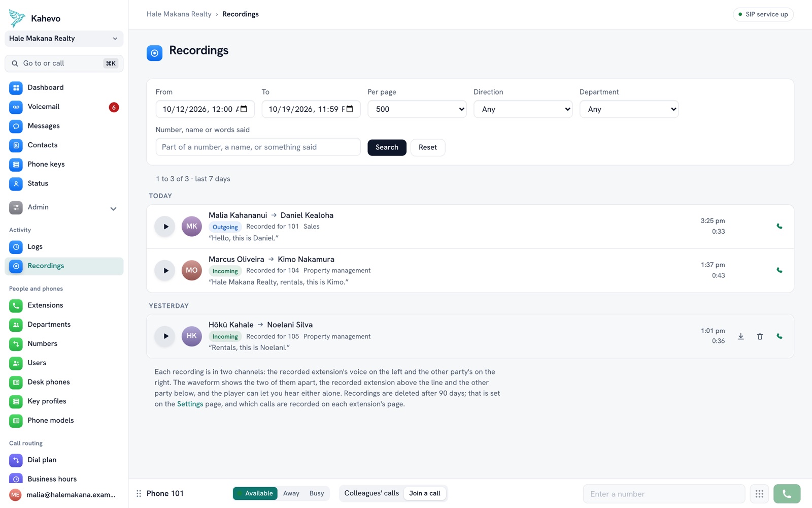Reset the recording filters
The height and width of the screenshot is (508, 812).
coord(428,147)
